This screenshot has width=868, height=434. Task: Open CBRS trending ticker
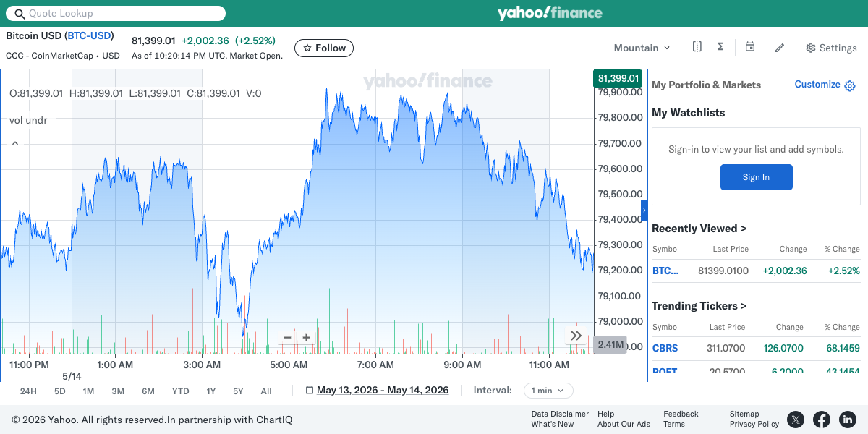tap(665, 348)
